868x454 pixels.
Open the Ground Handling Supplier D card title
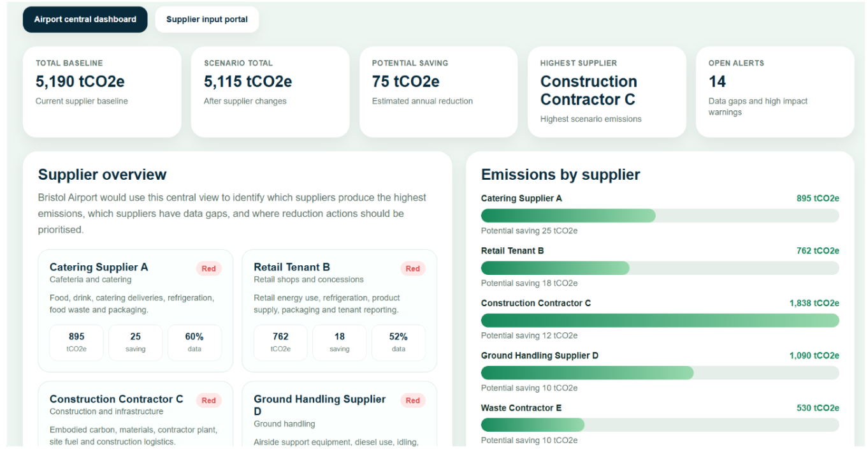point(319,405)
